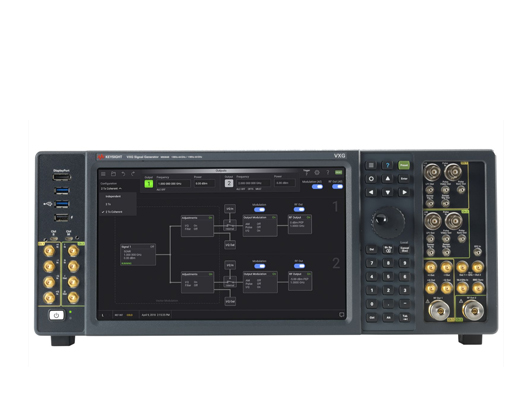Open the channel 2 Output Modulation block
The height and width of the screenshot is (416, 532).
(x=260, y=282)
